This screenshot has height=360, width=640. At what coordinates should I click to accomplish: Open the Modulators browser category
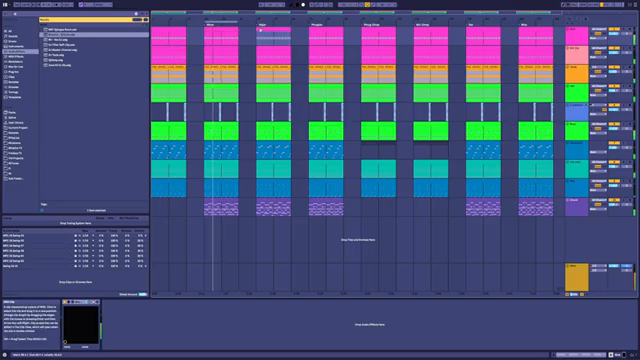pyautogui.click(x=16, y=62)
